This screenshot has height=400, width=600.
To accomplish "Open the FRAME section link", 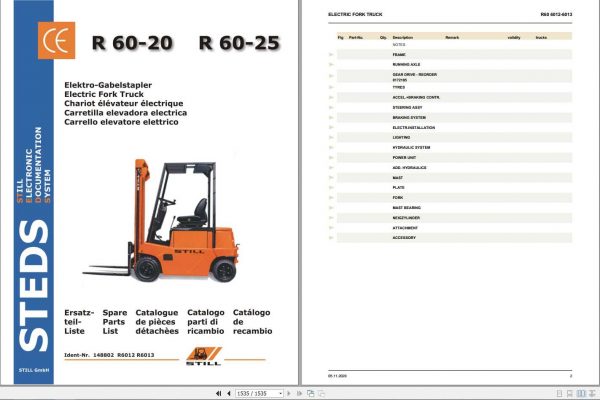I will 399,55.
